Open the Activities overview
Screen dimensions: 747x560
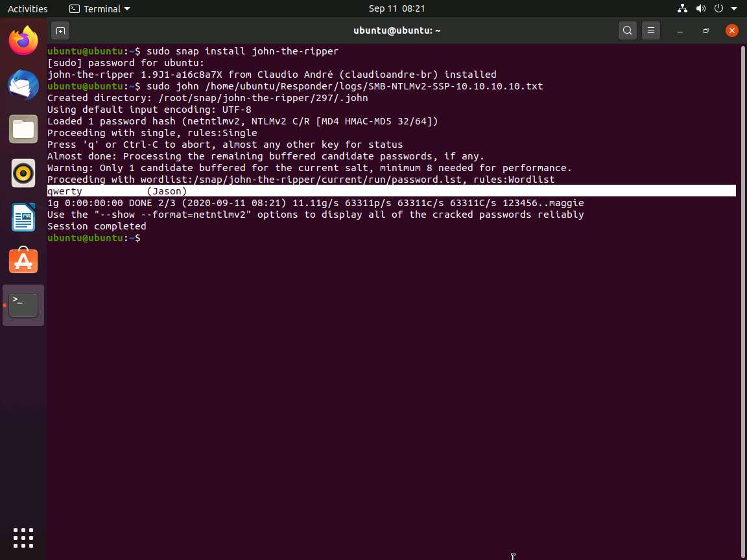tap(28, 8)
